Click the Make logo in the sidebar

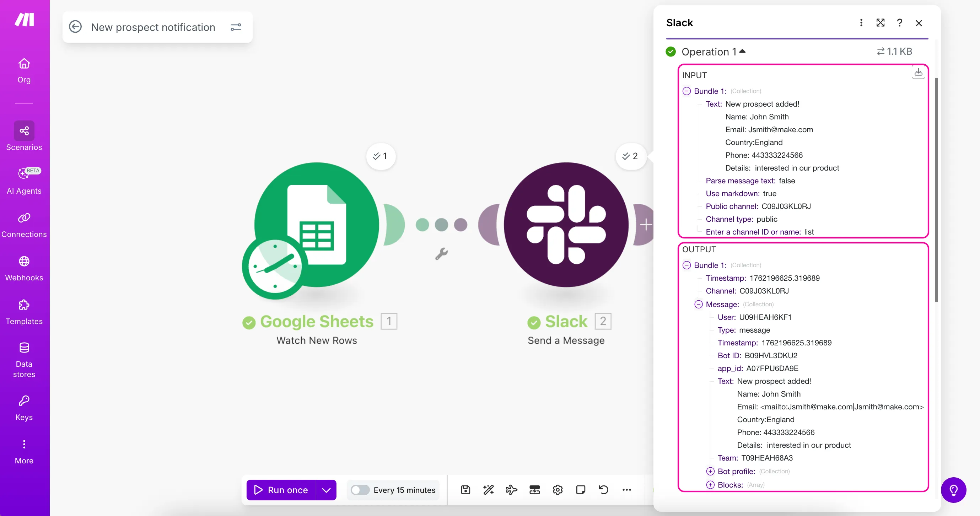(25, 20)
